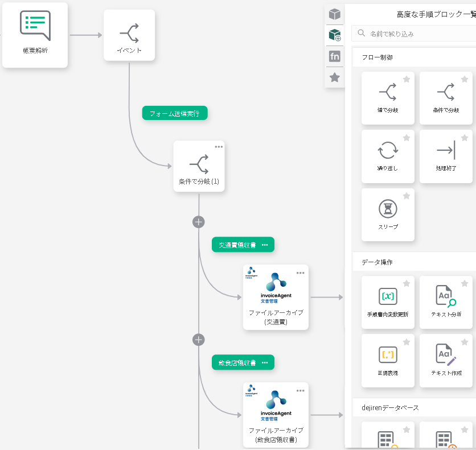Screen dimensions: 476x450
Task: Toggle favorite star on テキスト分析 block
Action: 465,284
